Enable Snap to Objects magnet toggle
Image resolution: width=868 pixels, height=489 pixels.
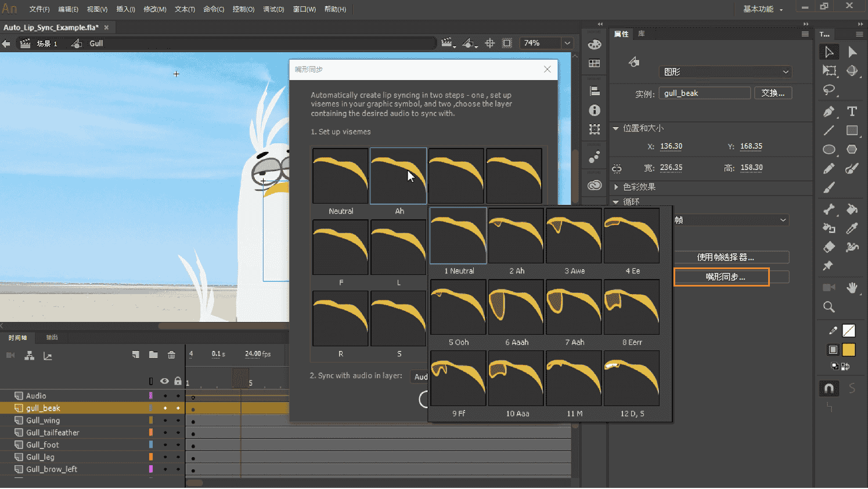[x=829, y=388]
